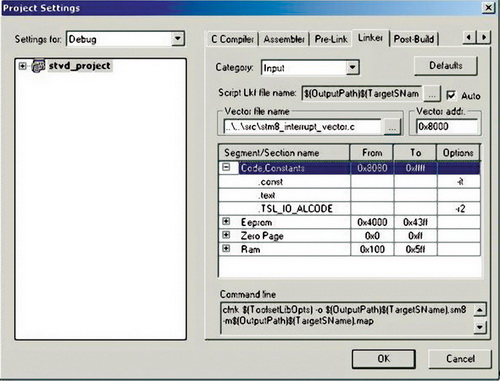The width and height of the screenshot is (500, 381).
Task: Browse for the Vector file
Action: pos(392,127)
